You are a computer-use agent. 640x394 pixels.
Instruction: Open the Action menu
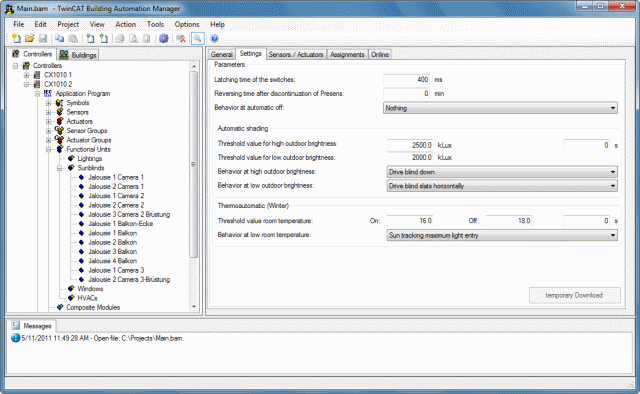tap(126, 24)
